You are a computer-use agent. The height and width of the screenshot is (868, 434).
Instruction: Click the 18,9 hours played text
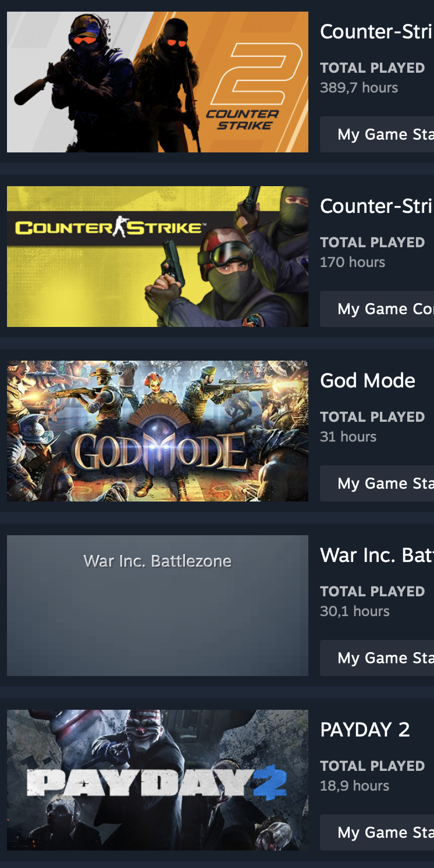355,786
